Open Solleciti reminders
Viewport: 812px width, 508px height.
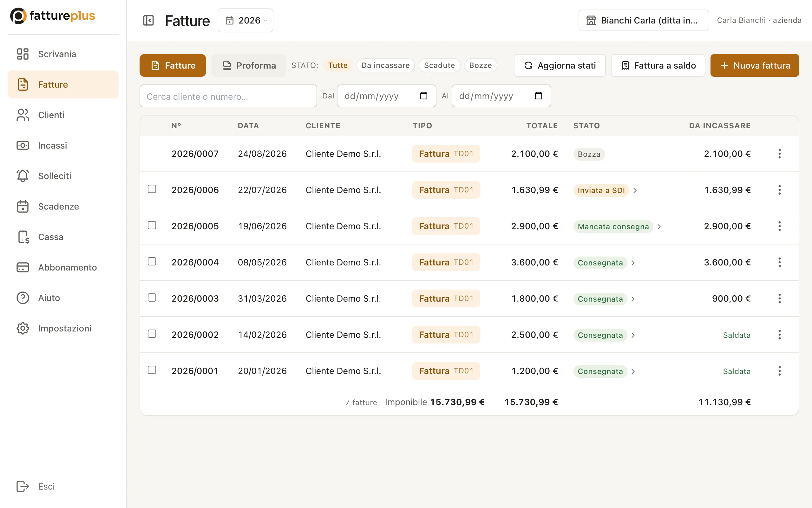pos(63,176)
